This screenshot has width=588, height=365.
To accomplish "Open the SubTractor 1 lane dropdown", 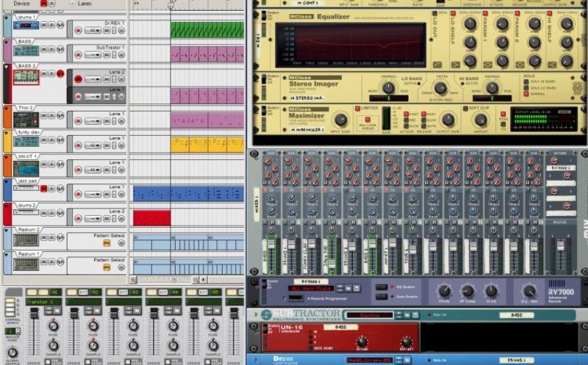I will pyautogui.click(x=93, y=54).
